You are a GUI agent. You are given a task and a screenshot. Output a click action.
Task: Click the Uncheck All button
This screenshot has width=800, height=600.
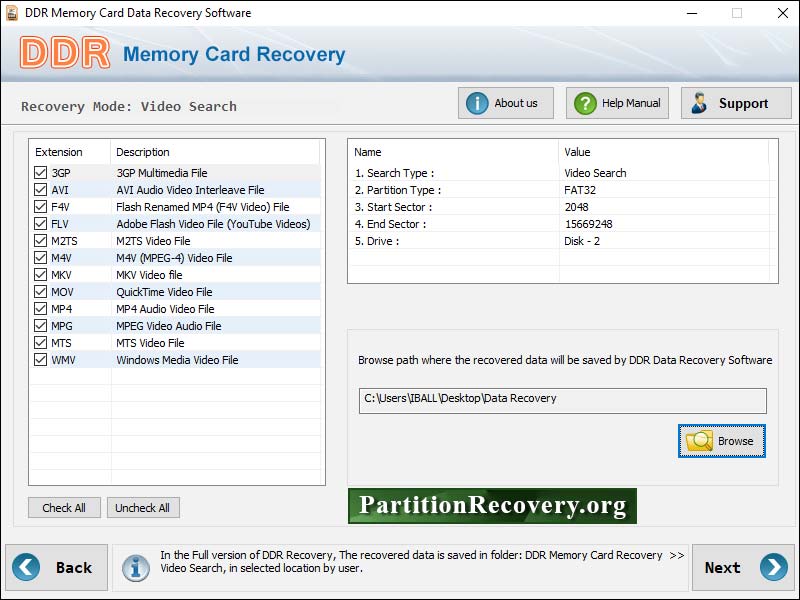tap(143, 508)
